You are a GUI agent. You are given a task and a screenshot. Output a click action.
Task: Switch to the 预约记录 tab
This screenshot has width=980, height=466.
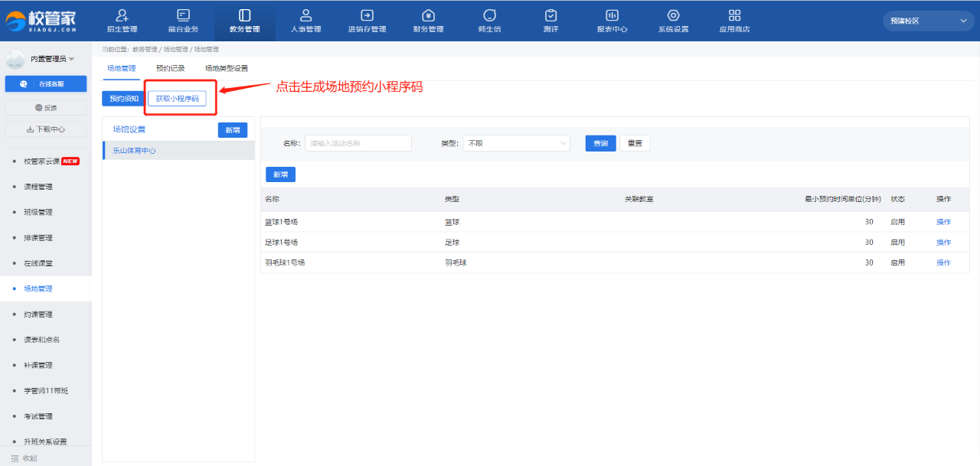tap(170, 69)
